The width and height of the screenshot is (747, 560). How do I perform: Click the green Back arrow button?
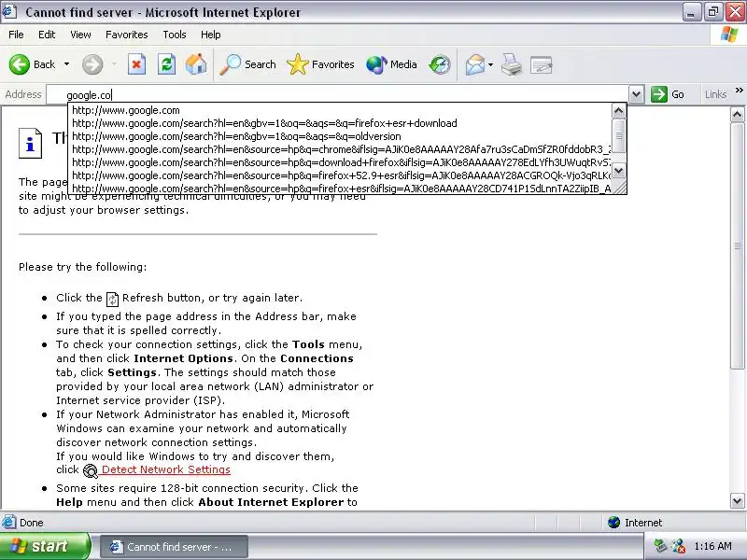pyautogui.click(x=20, y=64)
